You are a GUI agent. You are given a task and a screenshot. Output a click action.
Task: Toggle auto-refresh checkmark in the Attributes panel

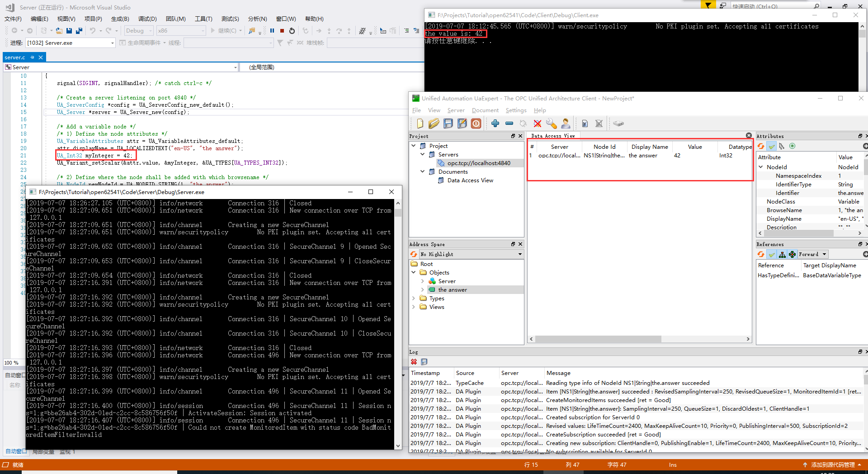(772, 146)
